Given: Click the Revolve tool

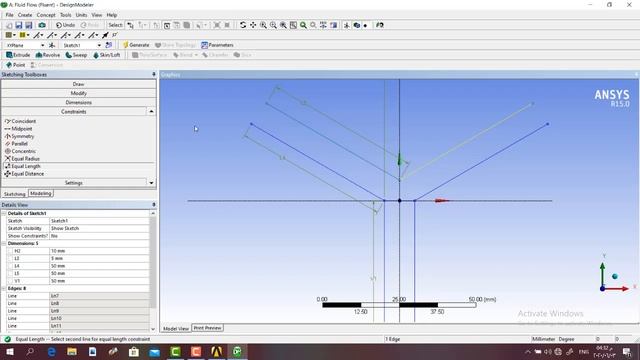Looking at the screenshot, I should pos(48,55).
